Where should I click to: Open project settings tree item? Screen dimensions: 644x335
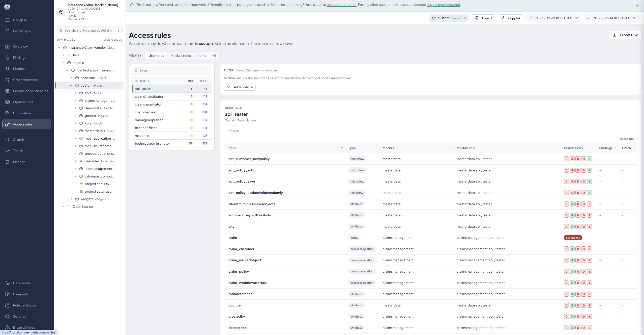[98, 191]
